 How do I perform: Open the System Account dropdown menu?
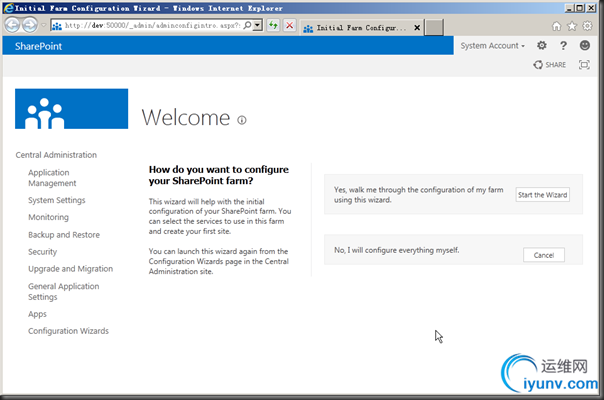point(493,45)
